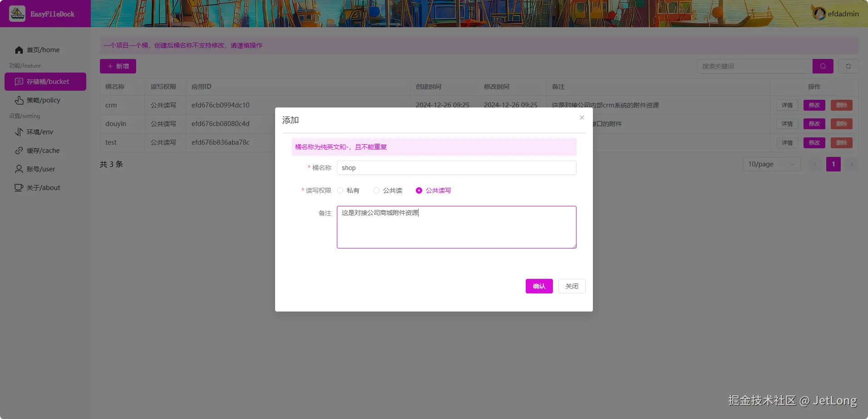Click the policy hand icon
The width and height of the screenshot is (868, 419).
(19, 100)
